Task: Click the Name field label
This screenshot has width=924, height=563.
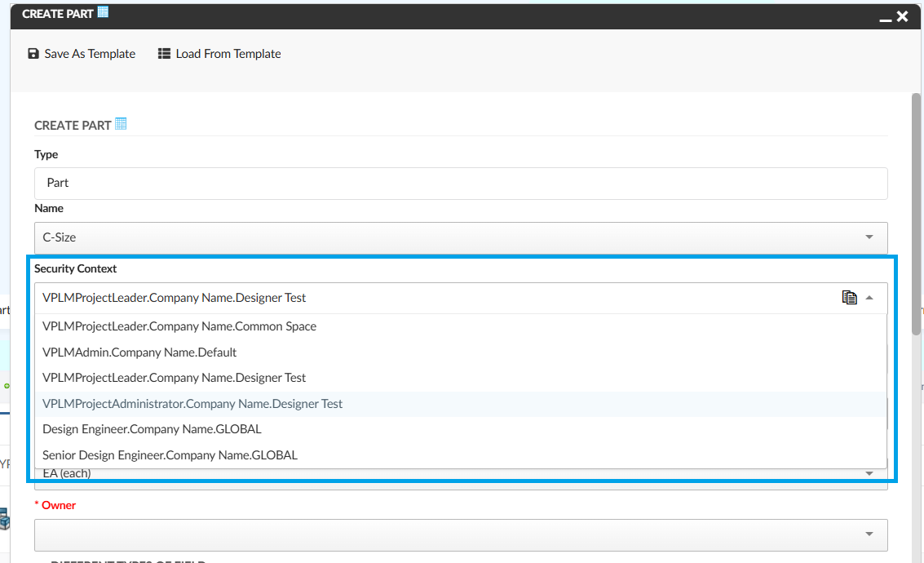Action: pyautogui.click(x=49, y=208)
